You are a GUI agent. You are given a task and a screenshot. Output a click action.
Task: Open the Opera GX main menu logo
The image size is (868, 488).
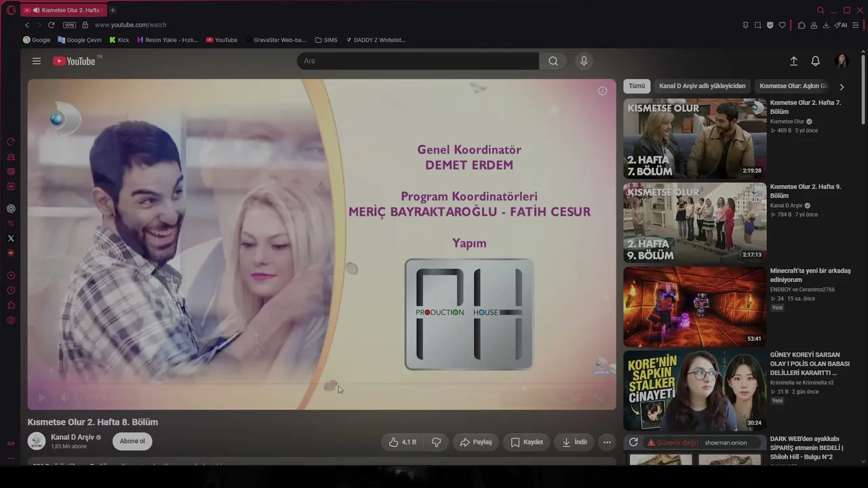tap(11, 10)
